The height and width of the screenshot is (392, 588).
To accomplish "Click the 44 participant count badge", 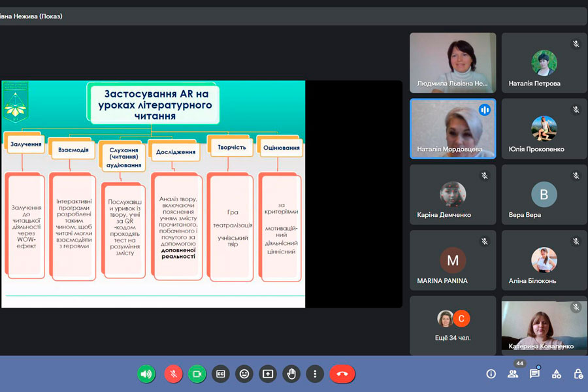I will 519,363.
